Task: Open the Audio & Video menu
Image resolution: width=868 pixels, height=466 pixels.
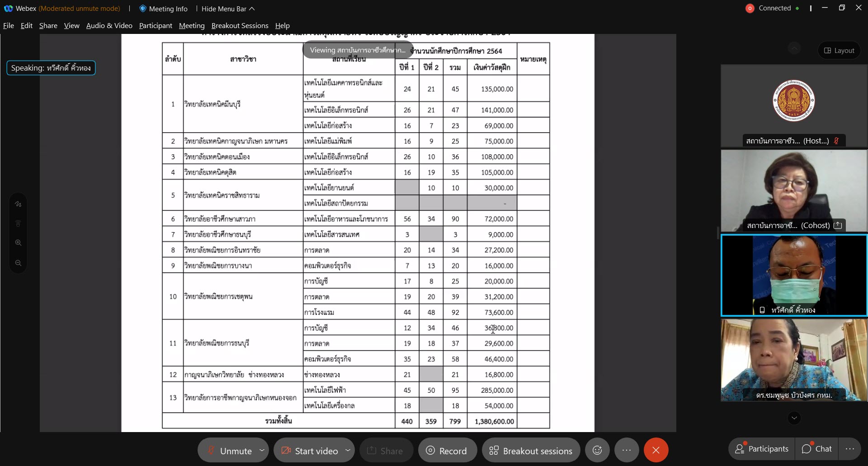Action: [109, 26]
